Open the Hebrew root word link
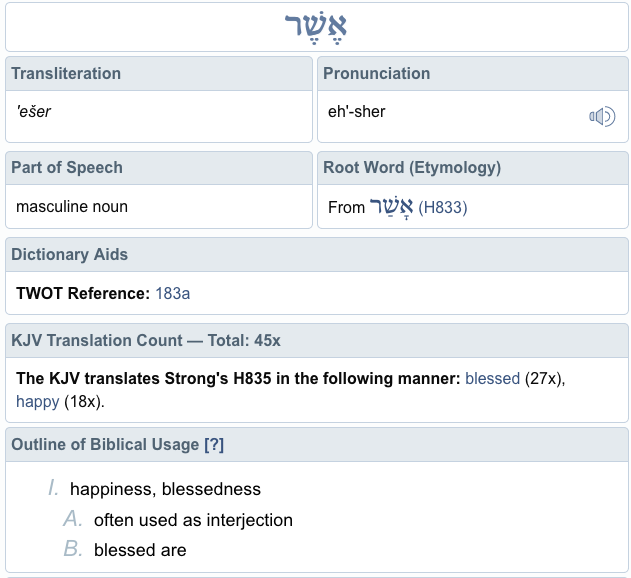The height and width of the screenshot is (578, 631). [x=391, y=206]
